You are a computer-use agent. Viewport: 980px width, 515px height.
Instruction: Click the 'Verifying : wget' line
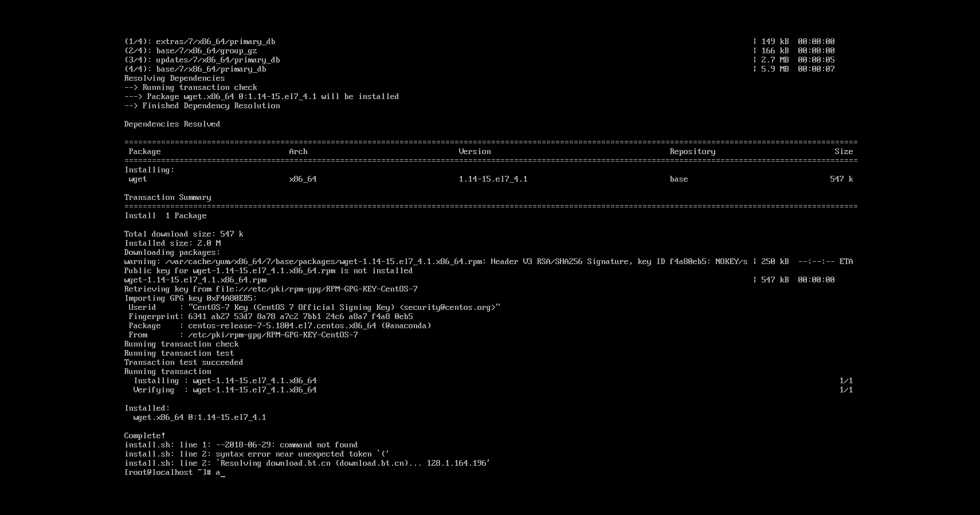(225, 390)
